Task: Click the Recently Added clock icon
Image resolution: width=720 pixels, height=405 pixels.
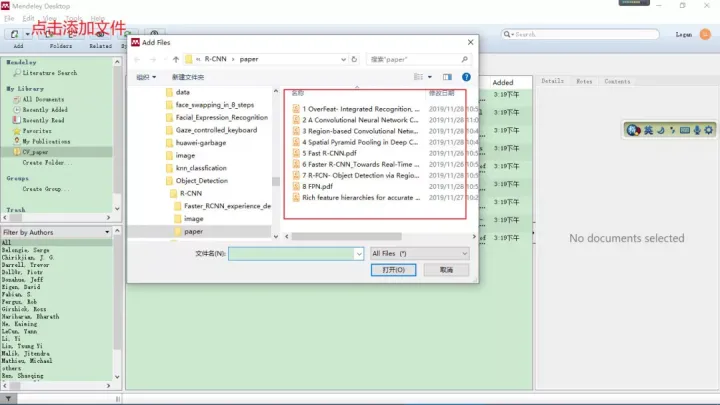Action: pos(17,110)
